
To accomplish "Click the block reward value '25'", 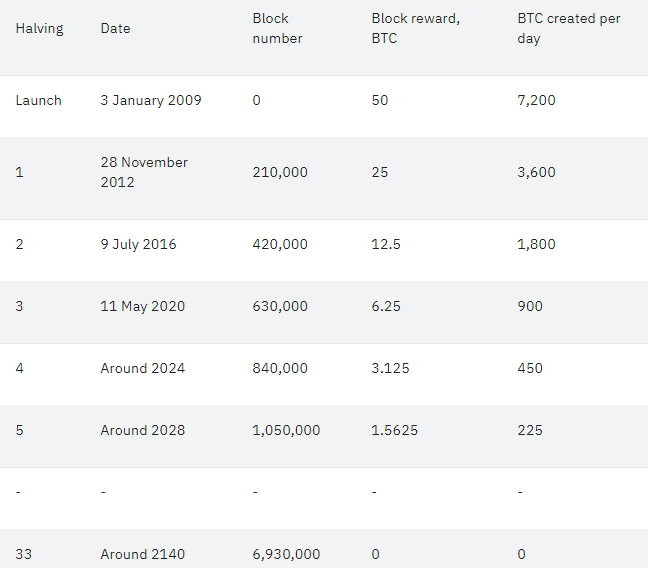I will 380,172.
